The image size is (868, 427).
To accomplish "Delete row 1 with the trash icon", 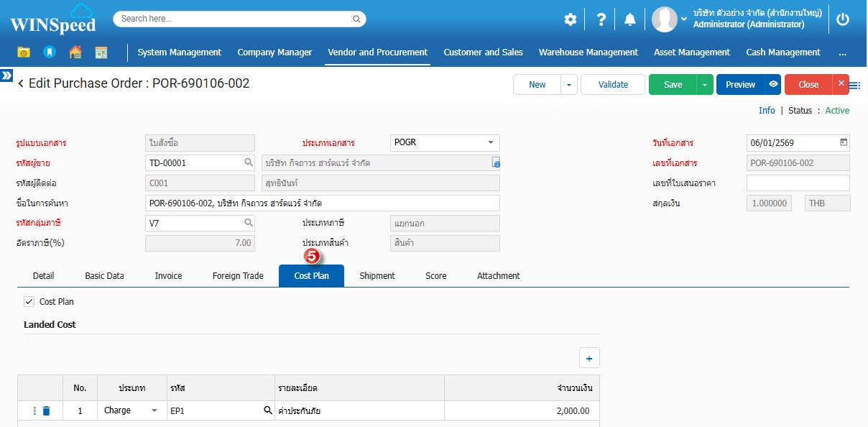I will pos(47,410).
